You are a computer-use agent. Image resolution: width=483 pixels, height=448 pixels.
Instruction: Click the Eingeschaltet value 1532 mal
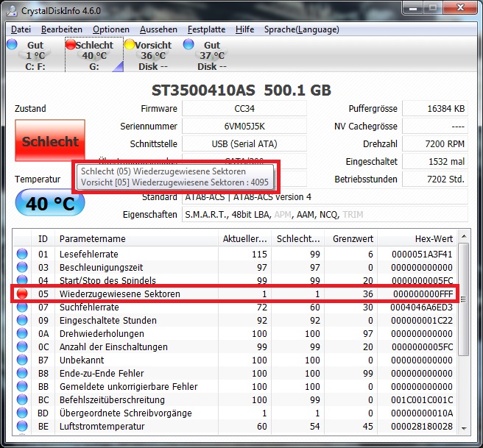click(435, 162)
